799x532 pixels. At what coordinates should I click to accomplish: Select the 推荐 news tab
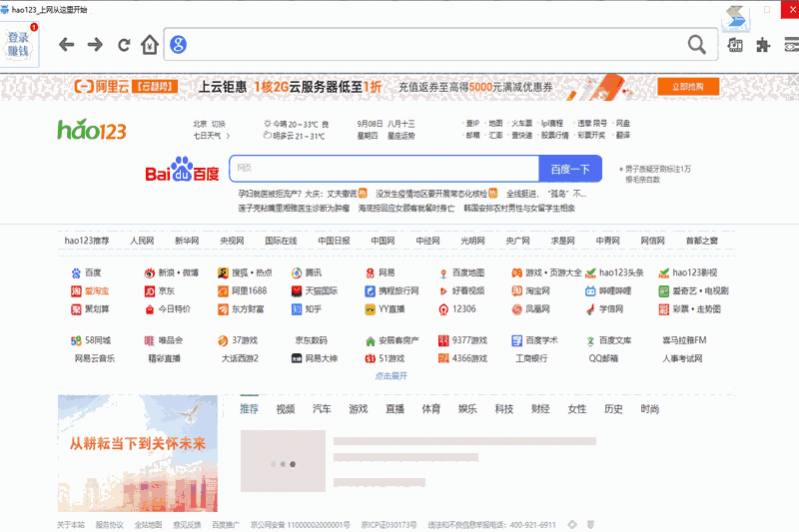click(249, 409)
